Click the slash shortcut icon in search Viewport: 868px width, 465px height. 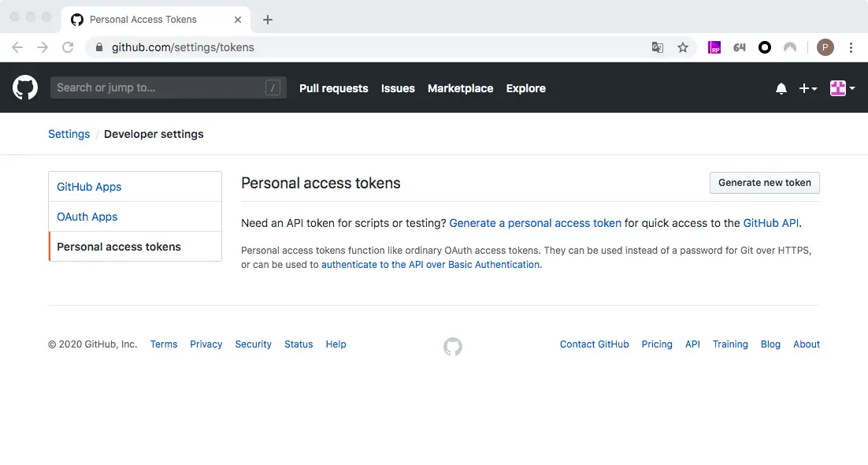pyautogui.click(x=273, y=87)
